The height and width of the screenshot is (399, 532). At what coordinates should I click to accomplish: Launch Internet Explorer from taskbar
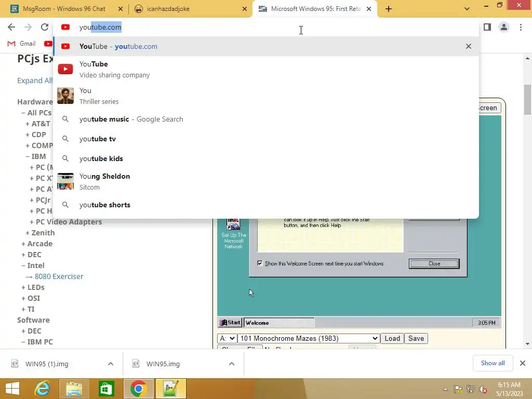[42, 389]
